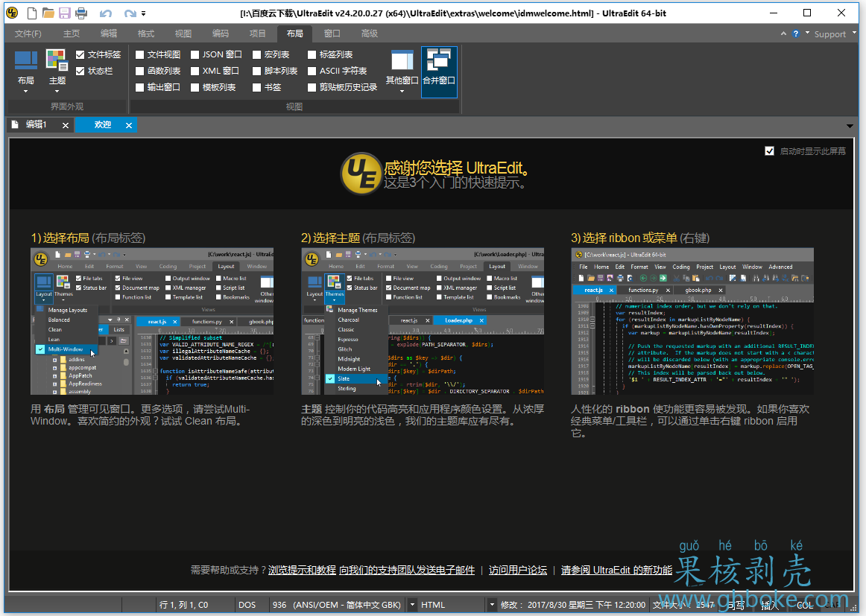Click the 选择 ribbon 或菜单 screenshot thumbnail
The width and height of the screenshot is (866, 616).
[692, 322]
